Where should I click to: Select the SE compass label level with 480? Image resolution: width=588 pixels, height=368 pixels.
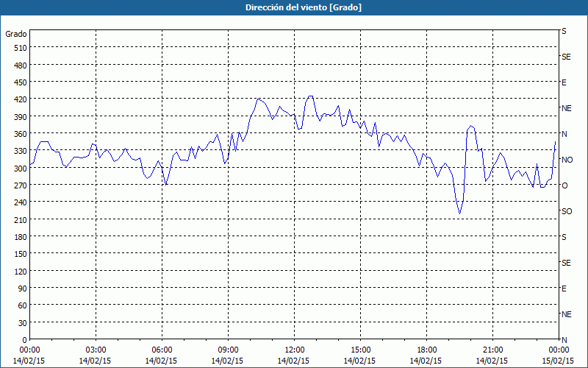point(566,57)
